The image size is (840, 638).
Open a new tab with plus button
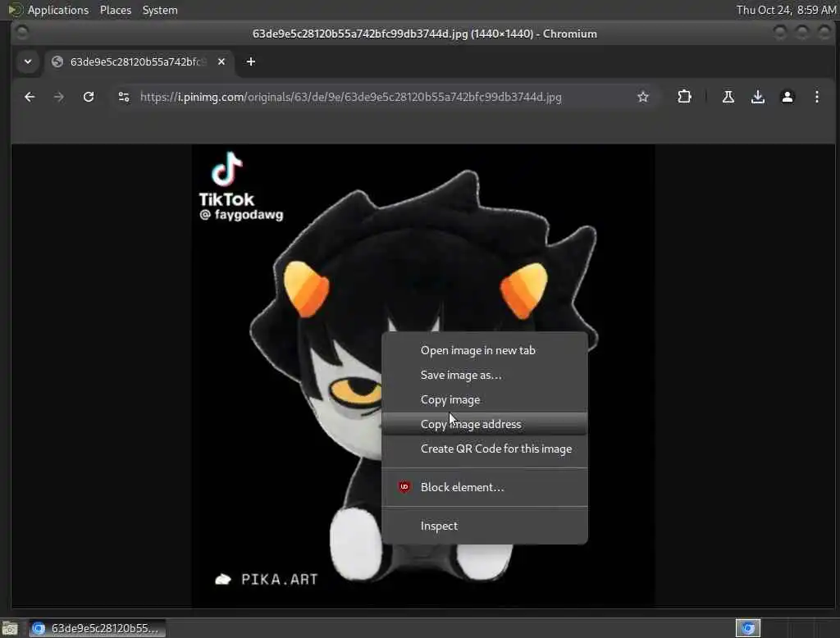[x=251, y=62]
